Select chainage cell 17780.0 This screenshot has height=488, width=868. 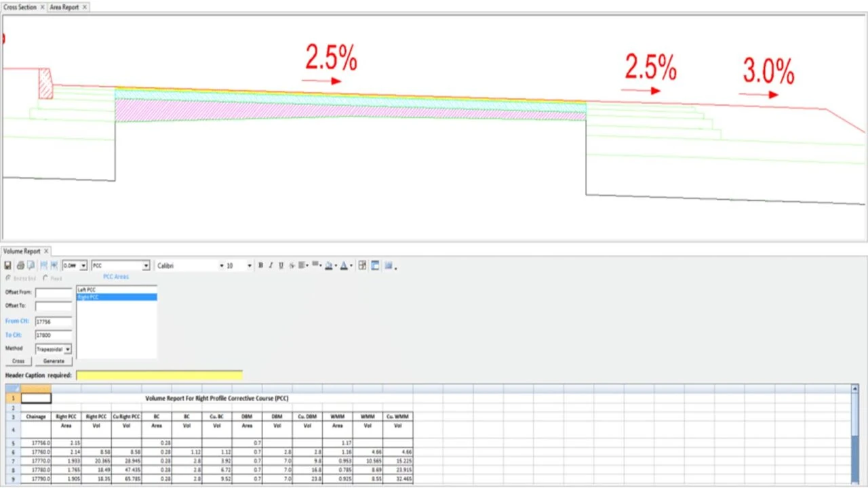[x=36, y=469]
